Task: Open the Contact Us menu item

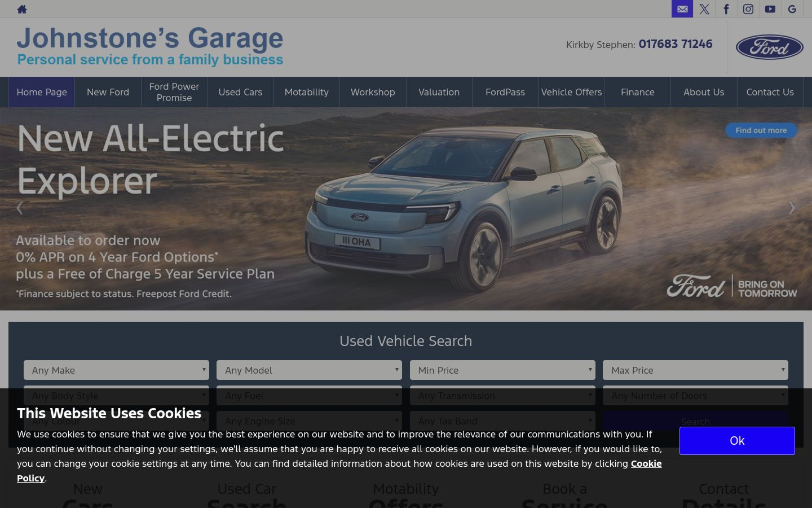Action: coord(770,92)
